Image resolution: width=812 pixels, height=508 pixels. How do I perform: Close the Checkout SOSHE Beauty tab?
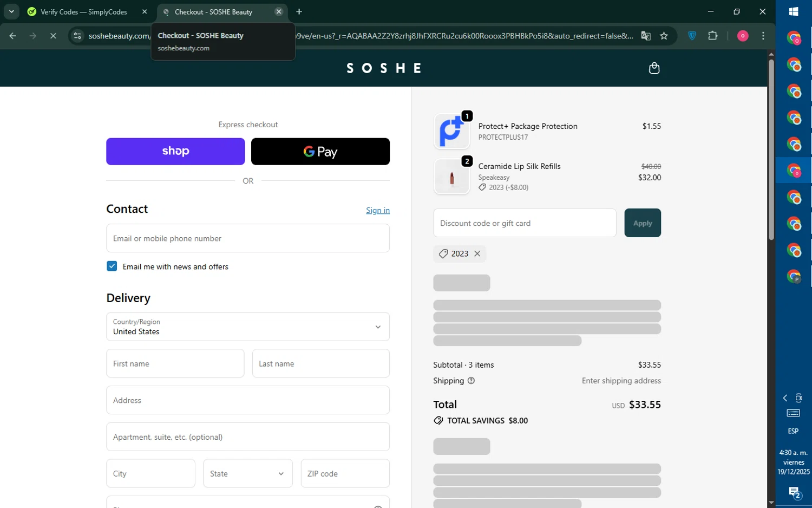click(279, 11)
